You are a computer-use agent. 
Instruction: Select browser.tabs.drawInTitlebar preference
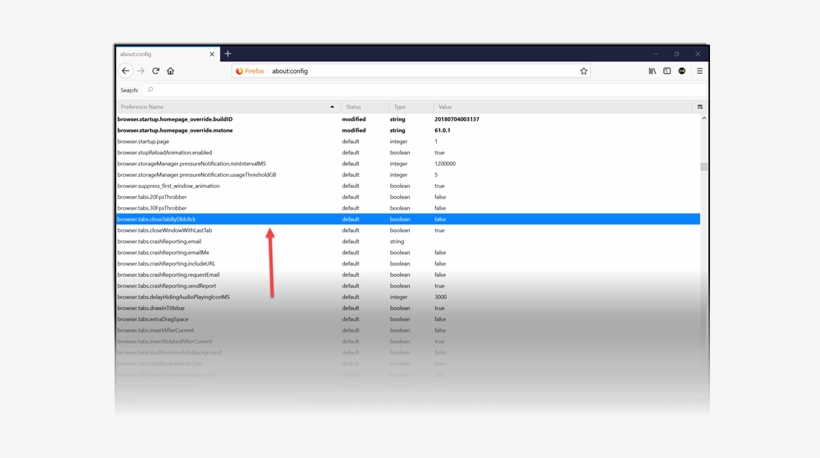(408, 308)
